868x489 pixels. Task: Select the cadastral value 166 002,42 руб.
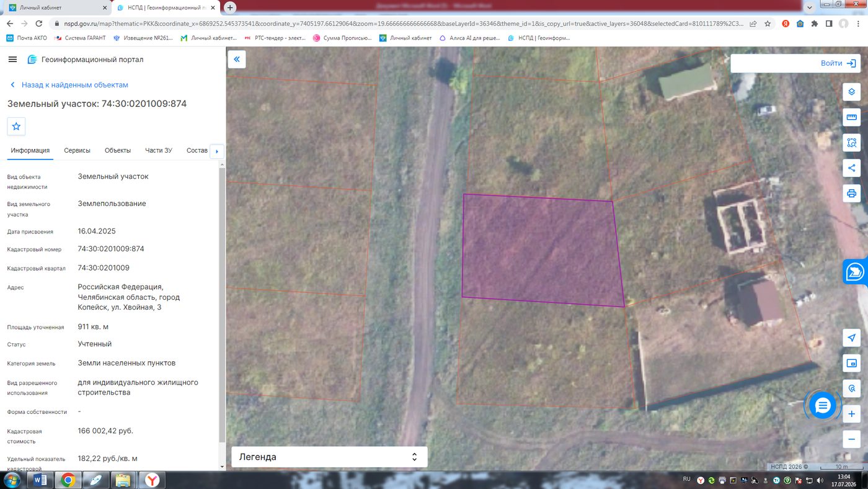point(105,431)
